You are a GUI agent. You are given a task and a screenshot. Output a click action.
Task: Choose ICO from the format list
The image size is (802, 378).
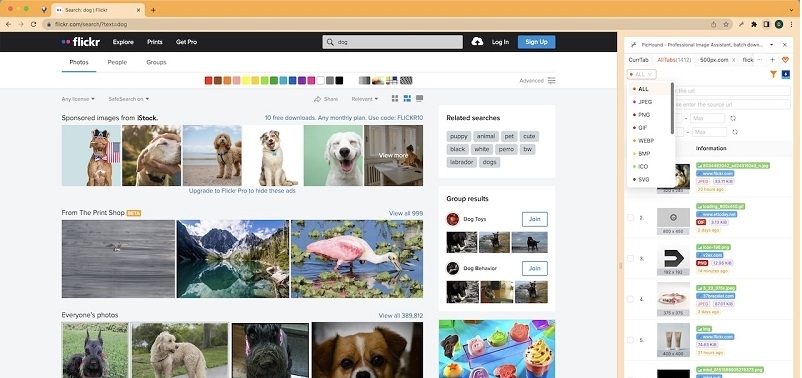(x=649, y=166)
